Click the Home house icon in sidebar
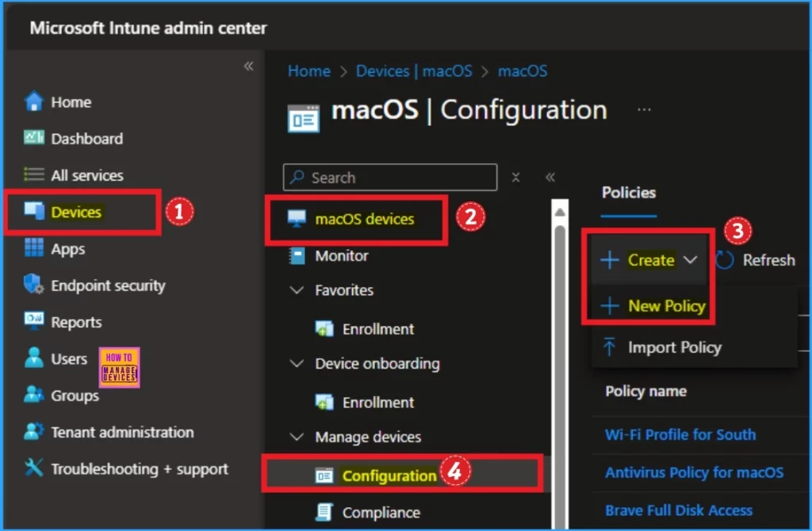 click(34, 101)
